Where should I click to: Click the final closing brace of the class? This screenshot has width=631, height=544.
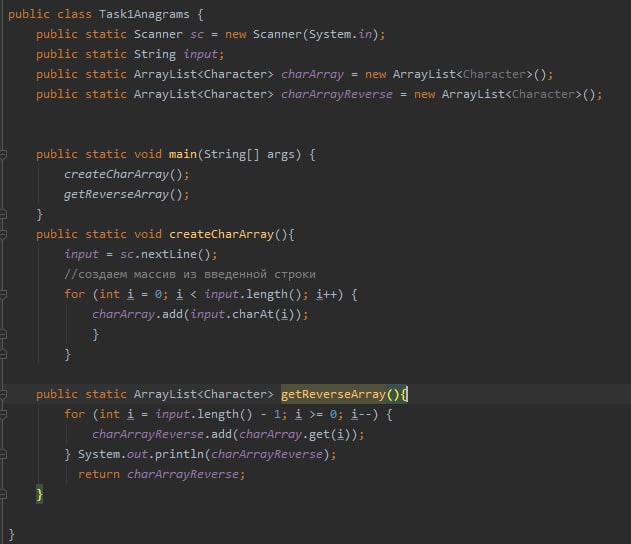click(x=11, y=534)
